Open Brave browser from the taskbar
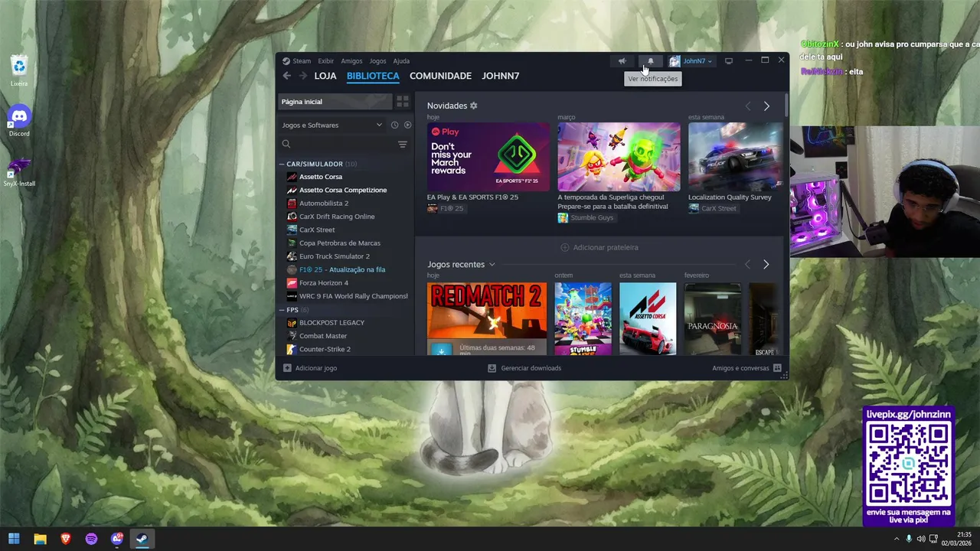This screenshot has width=980, height=551. pyautogui.click(x=66, y=539)
